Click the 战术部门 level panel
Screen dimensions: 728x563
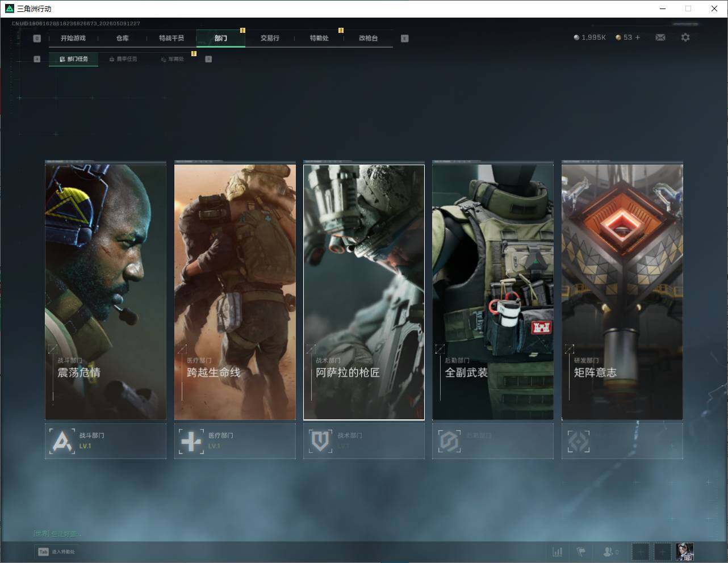pos(364,441)
